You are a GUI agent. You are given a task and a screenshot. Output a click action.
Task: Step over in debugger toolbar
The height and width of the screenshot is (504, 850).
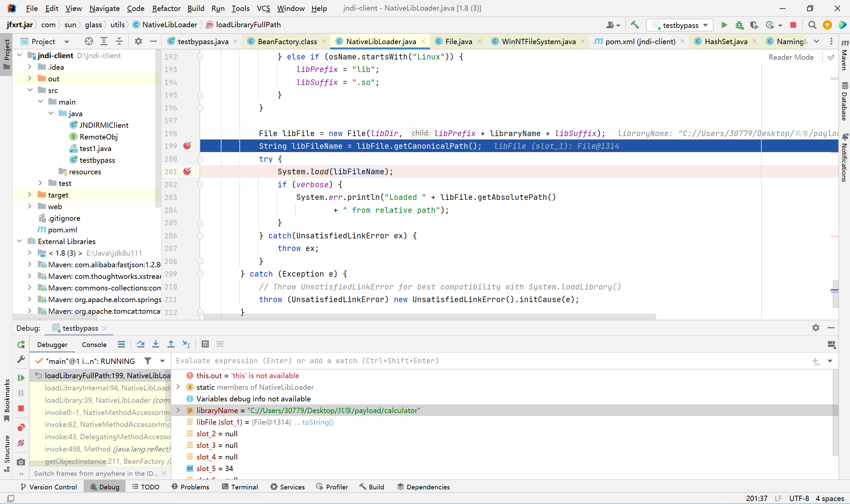pyautogui.click(x=140, y=344)
